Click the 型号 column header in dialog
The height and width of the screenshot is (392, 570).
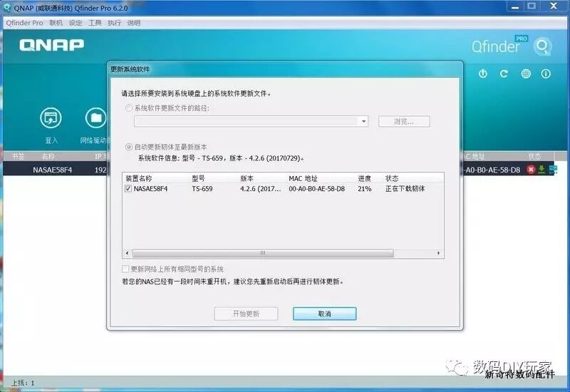(x=199, y=179)
